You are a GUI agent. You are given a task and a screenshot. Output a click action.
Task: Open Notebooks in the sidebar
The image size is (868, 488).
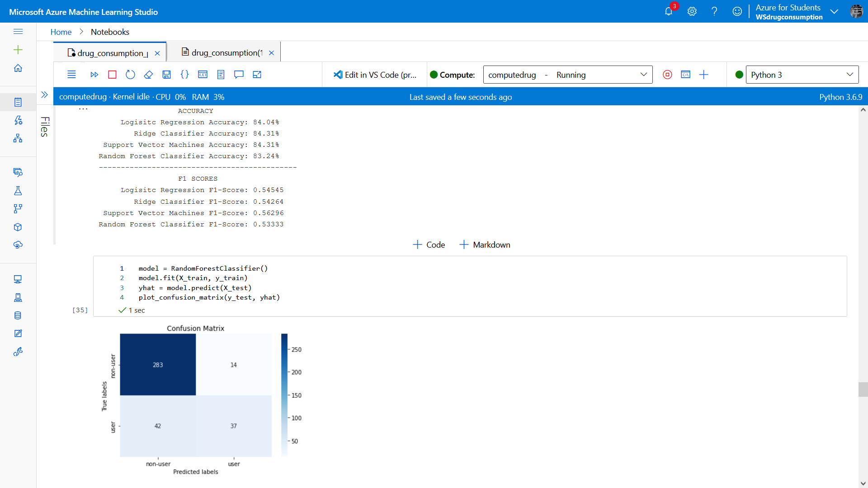tap(18, 102)
